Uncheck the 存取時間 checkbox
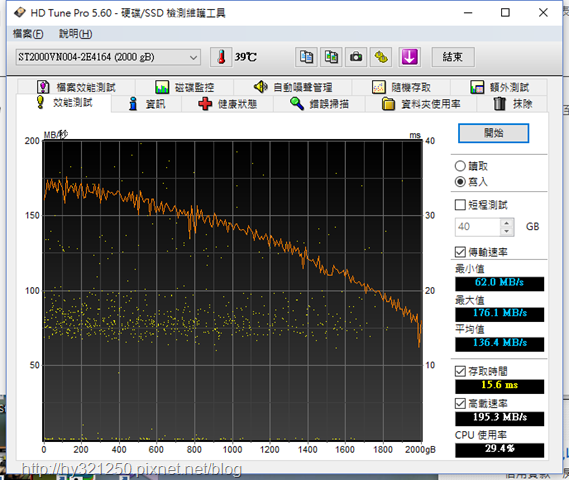Viewport: 569px width, 480px height. [460, 371]
